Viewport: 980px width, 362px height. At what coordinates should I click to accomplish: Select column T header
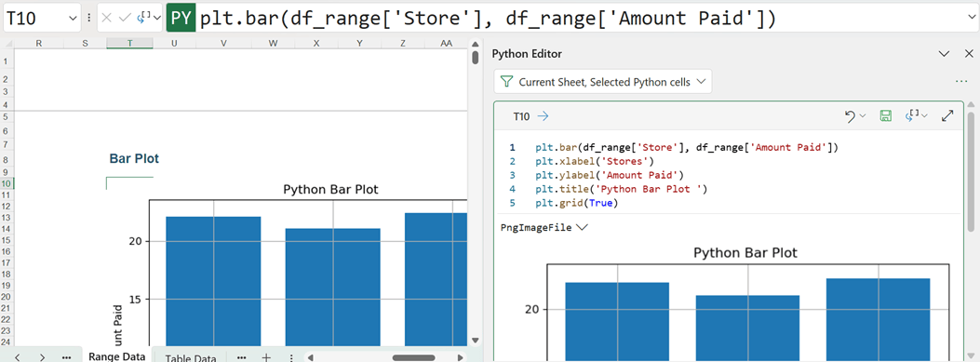(x=129, y=43)
